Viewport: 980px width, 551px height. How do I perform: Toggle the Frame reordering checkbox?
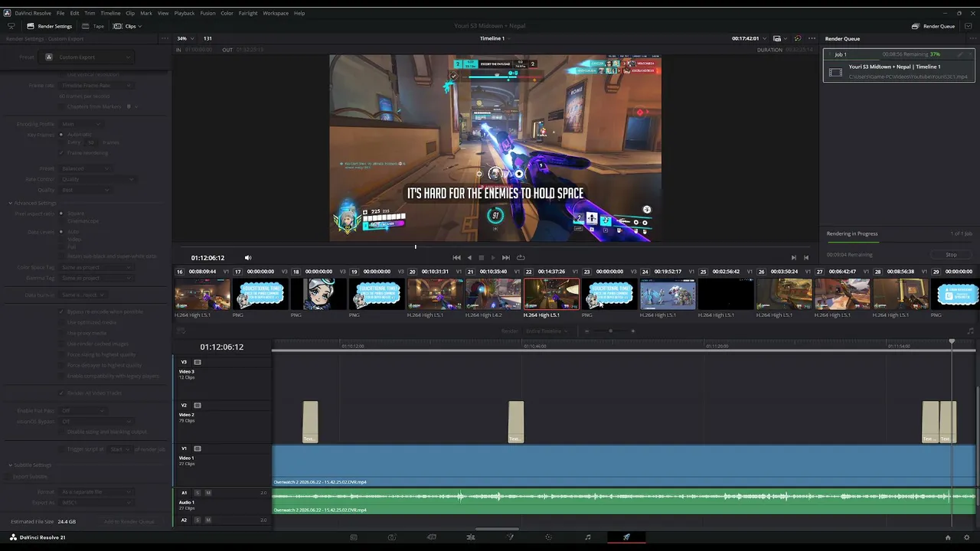61,153
